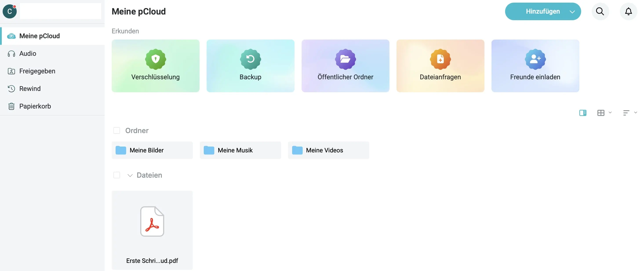
Task: Click the blank account name field
Action: (60, 11)
